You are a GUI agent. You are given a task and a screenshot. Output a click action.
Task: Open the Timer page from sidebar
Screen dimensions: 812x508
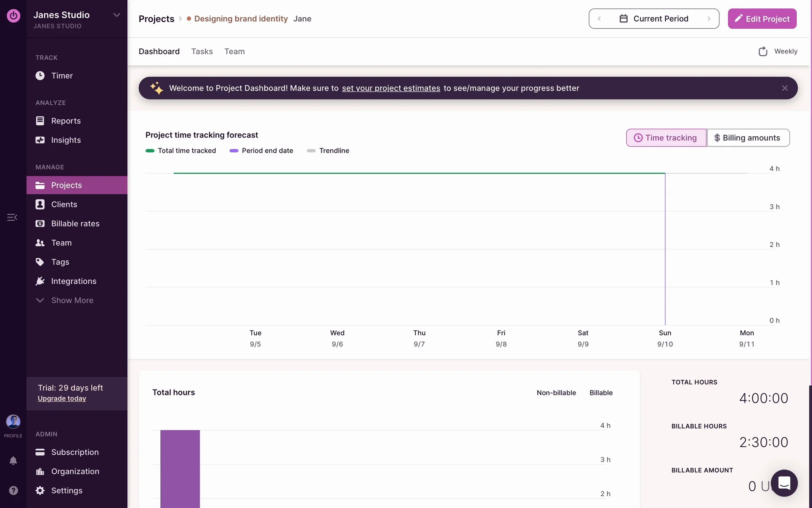click(x=62, y=76)
